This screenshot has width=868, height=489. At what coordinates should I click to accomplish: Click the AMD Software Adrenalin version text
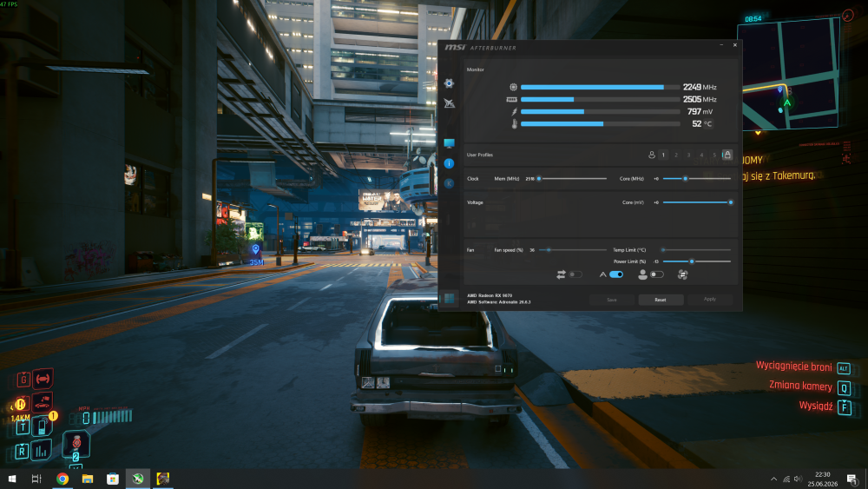499,302
